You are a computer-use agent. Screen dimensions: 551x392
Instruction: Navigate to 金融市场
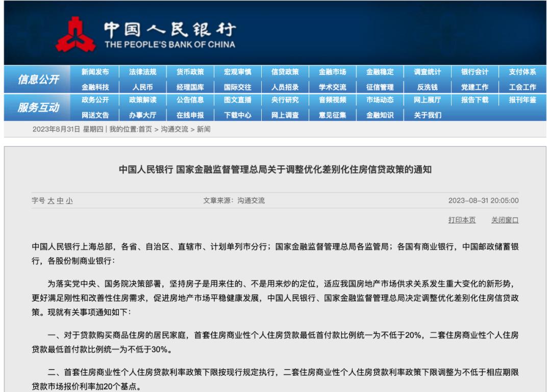(x=334, y=72)
